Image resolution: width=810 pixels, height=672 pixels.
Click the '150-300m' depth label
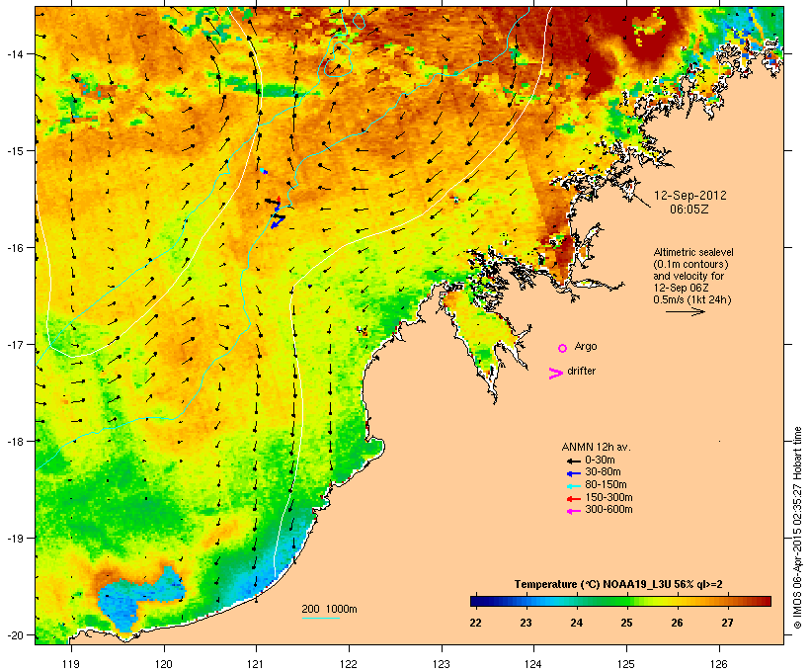click(608, 498)
